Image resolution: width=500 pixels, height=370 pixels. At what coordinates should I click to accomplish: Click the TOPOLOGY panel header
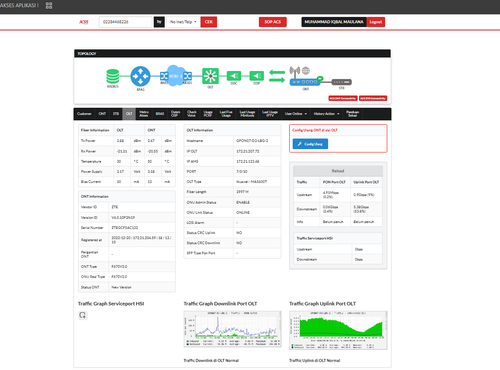pyautogui.click(x=232, y=53)
